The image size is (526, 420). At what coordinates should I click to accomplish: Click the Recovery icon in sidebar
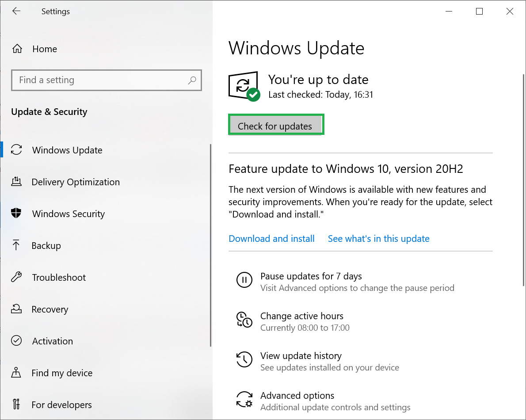coord(16,309)
